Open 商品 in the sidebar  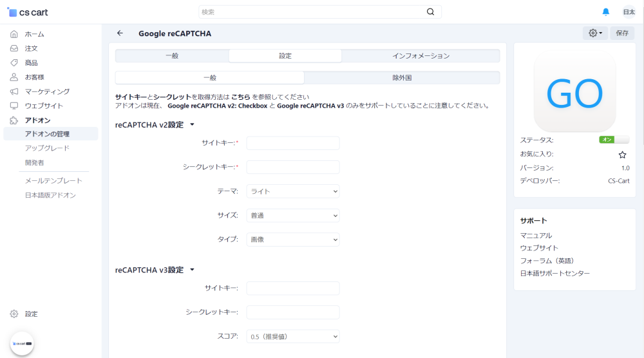pos(31,63)
